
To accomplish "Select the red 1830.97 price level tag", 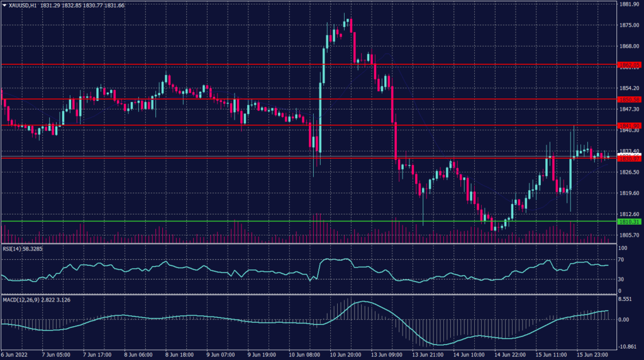I will pyautogui.click(x=629, y=158).
